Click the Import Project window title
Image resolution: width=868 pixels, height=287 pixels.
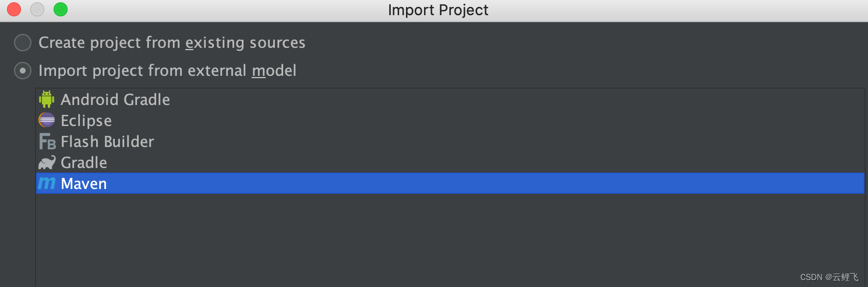point(438,10)
